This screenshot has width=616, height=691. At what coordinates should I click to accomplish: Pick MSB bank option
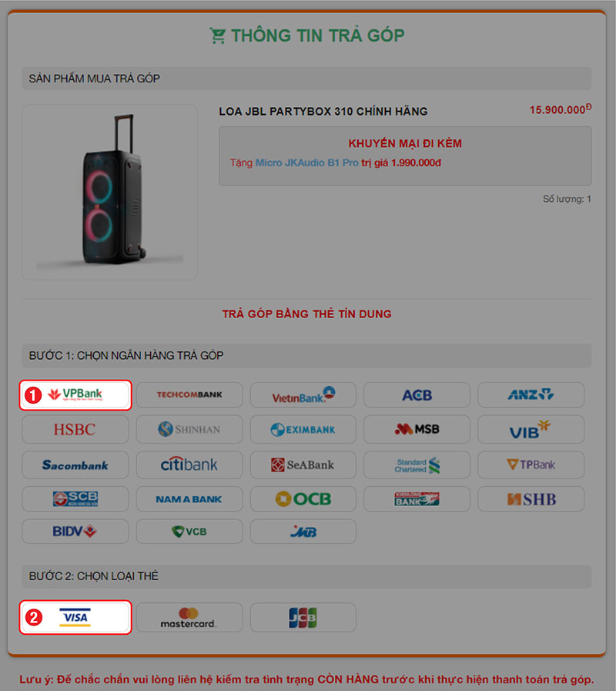pos(417,429)
